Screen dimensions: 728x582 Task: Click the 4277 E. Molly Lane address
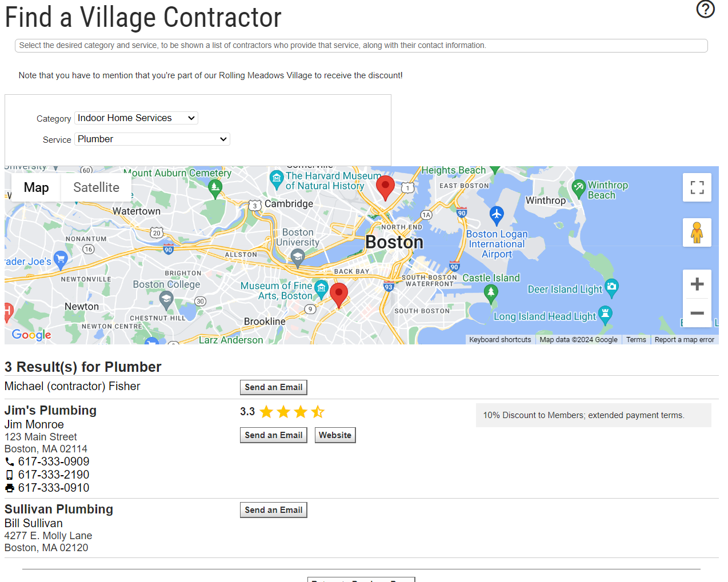(48, 536)
